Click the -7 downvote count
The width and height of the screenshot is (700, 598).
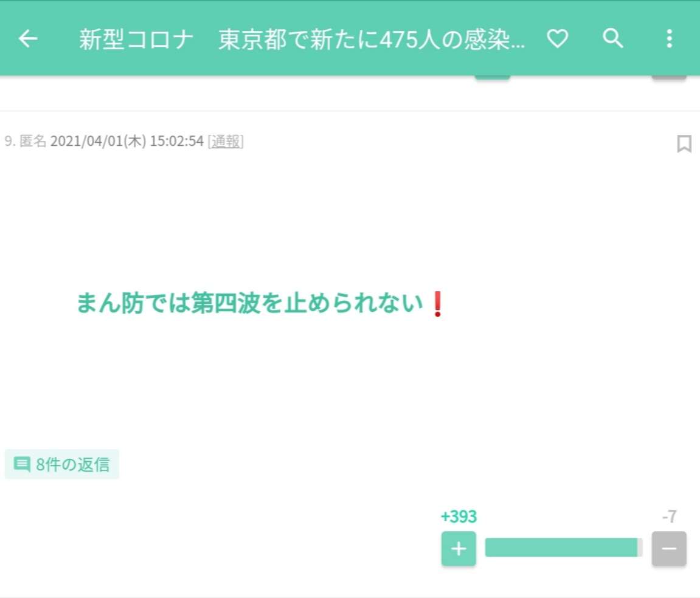[669, 517]
